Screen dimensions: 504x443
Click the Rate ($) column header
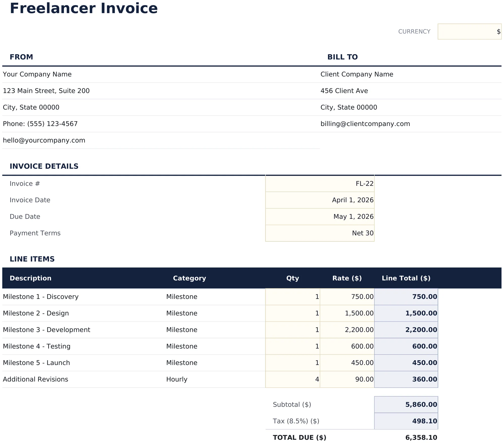pos(347,278)
